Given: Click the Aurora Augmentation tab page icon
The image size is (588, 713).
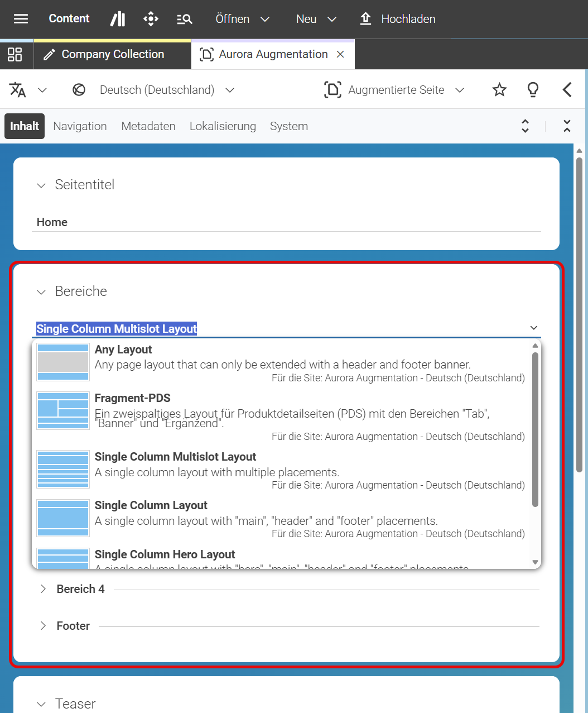Looking at the screenshot, I should (x=206, y=54).
